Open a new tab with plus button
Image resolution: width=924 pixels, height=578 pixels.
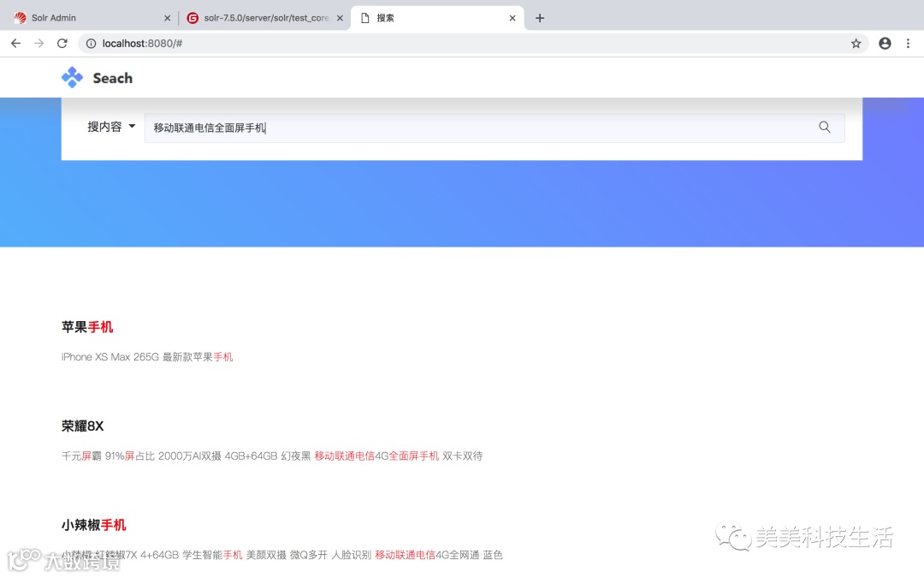point(539,18)
